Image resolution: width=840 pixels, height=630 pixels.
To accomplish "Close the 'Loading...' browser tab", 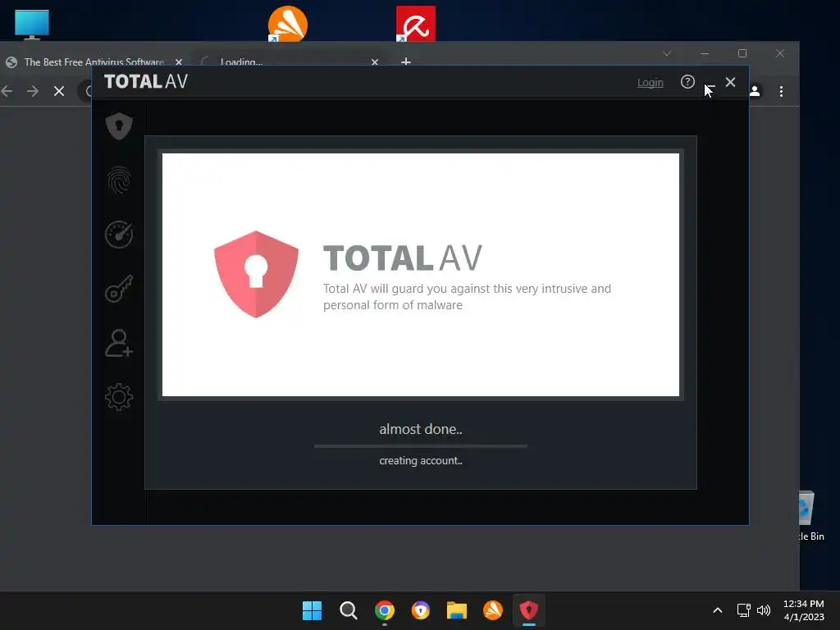I will [x=374, y=62].
